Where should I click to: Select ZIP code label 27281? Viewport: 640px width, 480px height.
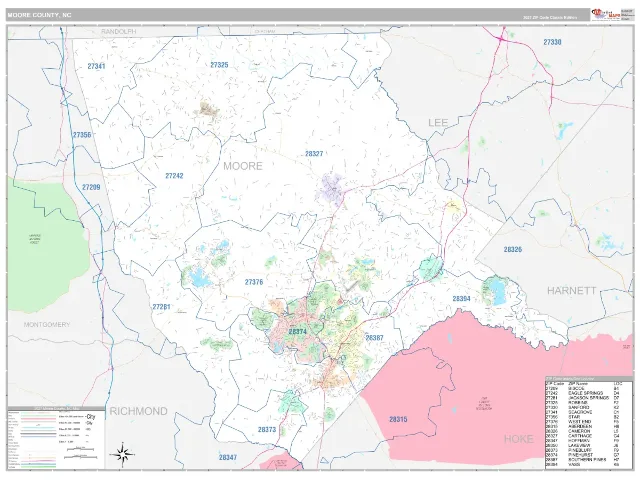(x=161, y=307)
